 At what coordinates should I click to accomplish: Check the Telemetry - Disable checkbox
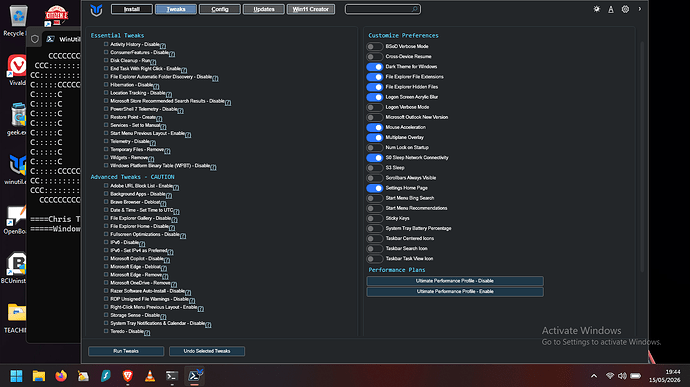pyautogui.click(x=106, y=141)
